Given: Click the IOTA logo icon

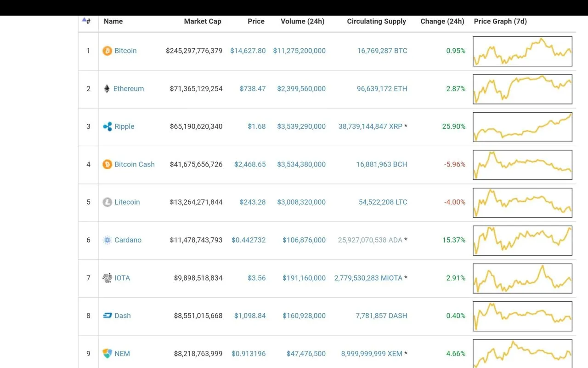Looking at the screenshot, I should pyautogui.click(x=107, y=278).
